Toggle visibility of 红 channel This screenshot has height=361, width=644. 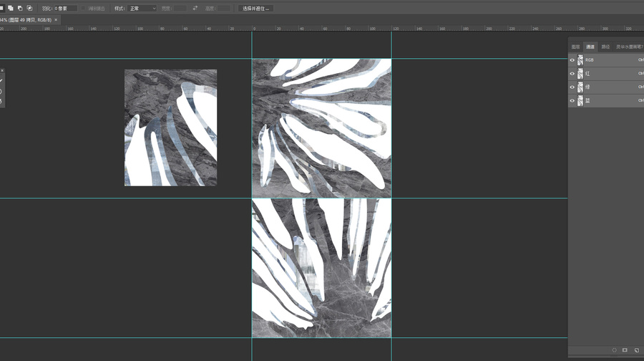tap(572, 74)
